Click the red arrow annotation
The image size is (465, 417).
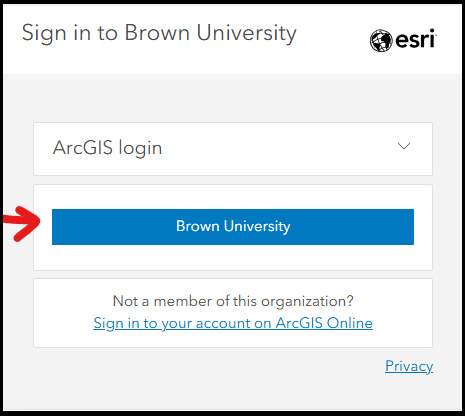[22, 223]
